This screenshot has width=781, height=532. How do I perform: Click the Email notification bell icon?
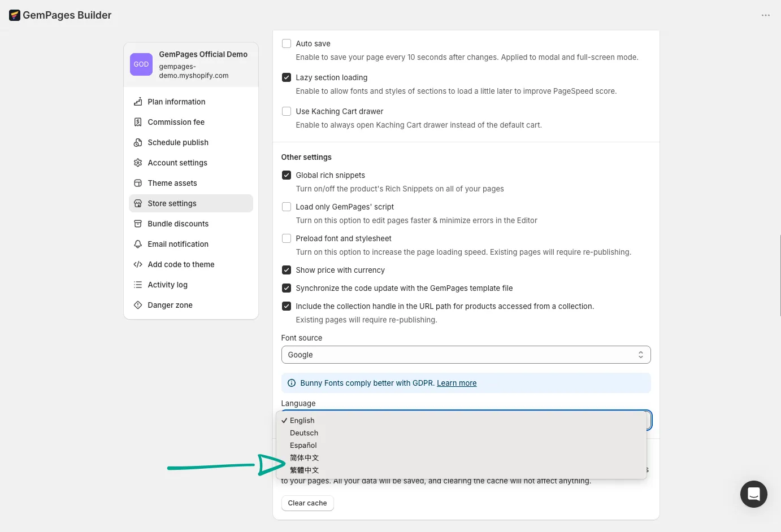pyautogui.click(x=138, y=244)
